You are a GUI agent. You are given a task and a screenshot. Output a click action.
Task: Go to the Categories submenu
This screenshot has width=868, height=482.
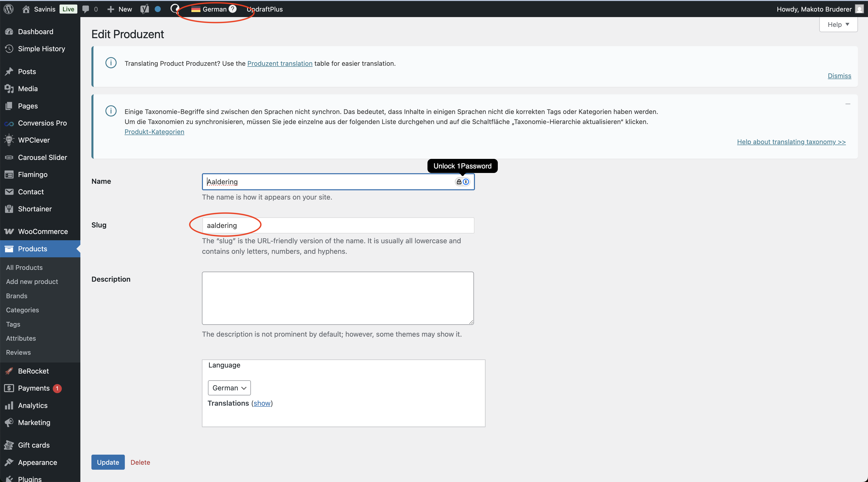tap(22, 310)
